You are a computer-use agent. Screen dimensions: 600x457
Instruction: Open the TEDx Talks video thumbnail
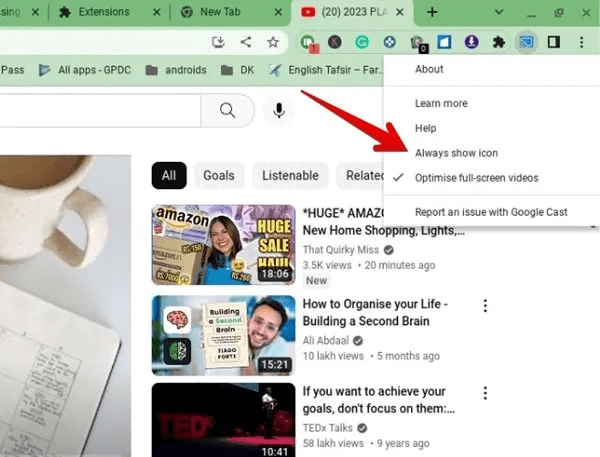[x=223, y=420]
